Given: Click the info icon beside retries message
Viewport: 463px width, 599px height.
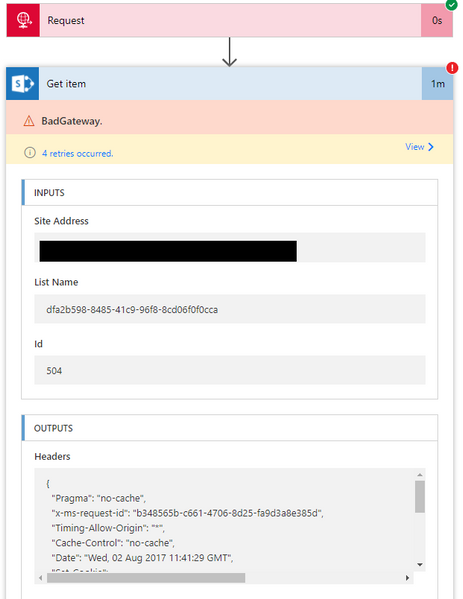Looking at the screenshot, I should pos(30,153).
